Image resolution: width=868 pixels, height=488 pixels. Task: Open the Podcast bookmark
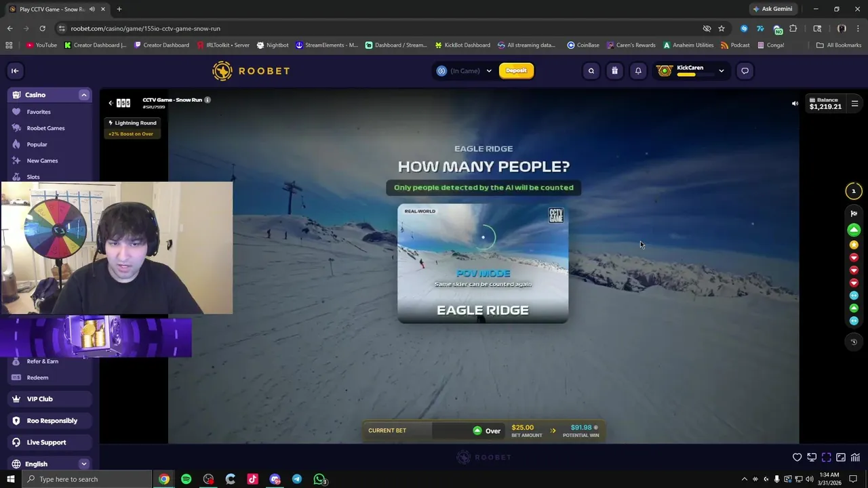pos(735,45)
